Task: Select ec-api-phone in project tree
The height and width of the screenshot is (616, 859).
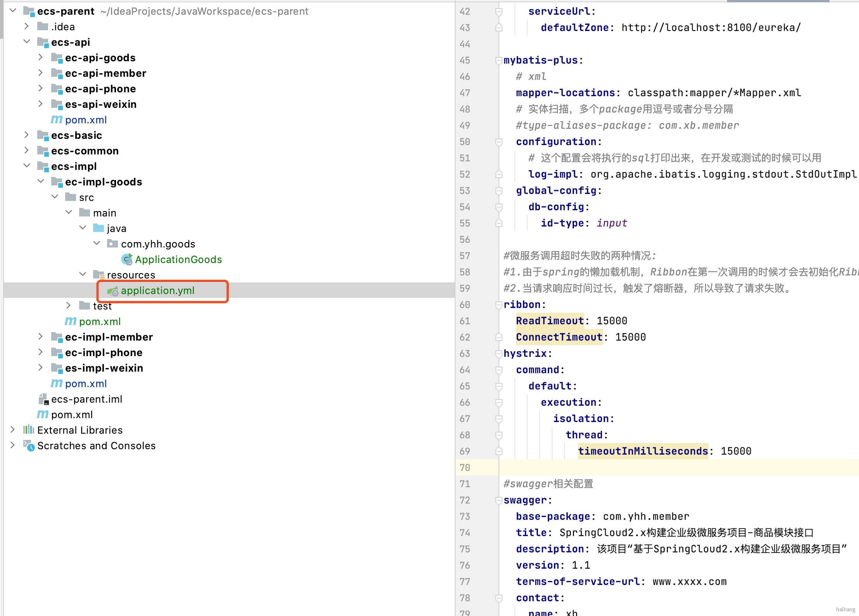Action: tap(100, 89)
